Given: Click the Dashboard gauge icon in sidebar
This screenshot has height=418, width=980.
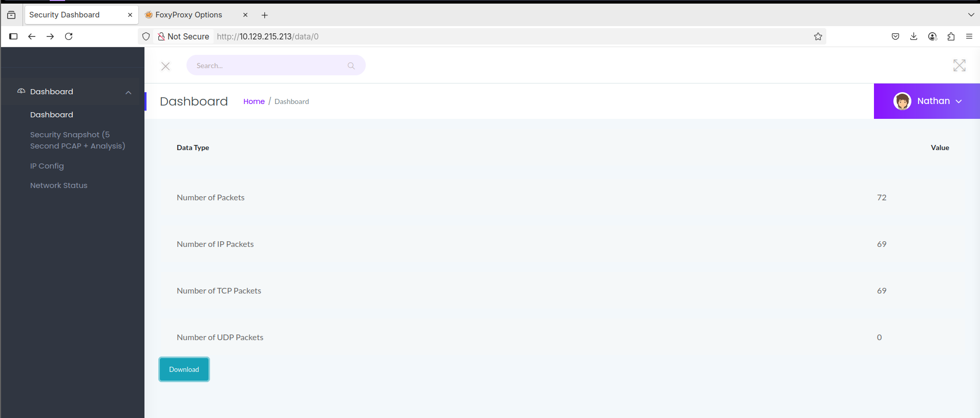Looking at the screenshot, I should [x=21, y=91].
